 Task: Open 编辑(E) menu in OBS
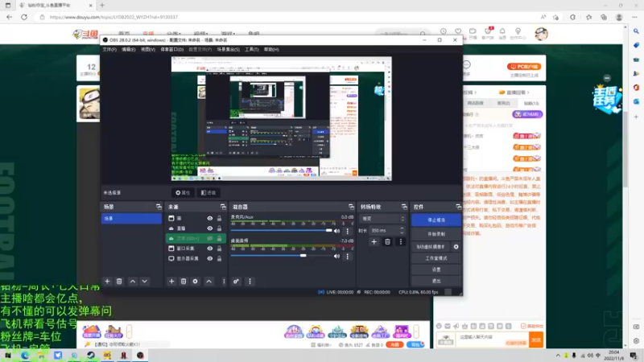coord(129,49)
